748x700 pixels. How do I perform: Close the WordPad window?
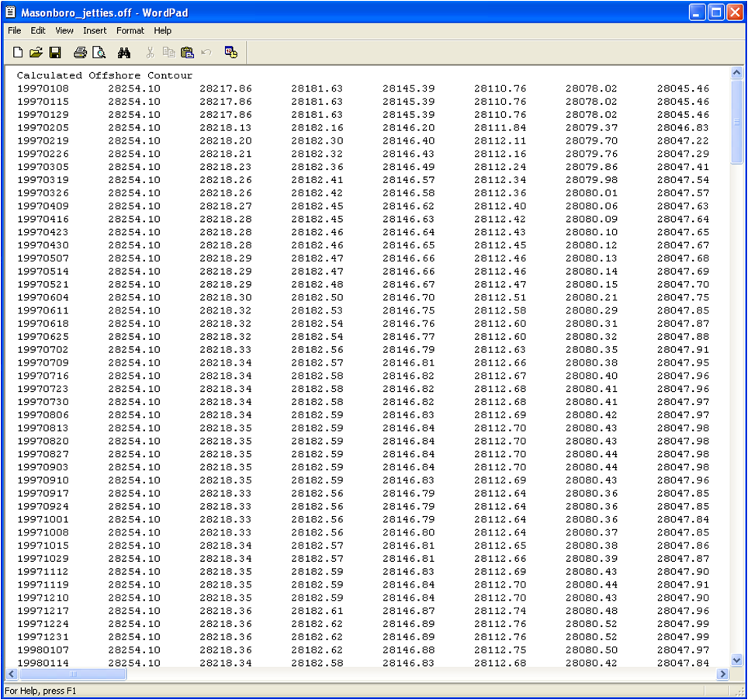(x=735, y=12)
